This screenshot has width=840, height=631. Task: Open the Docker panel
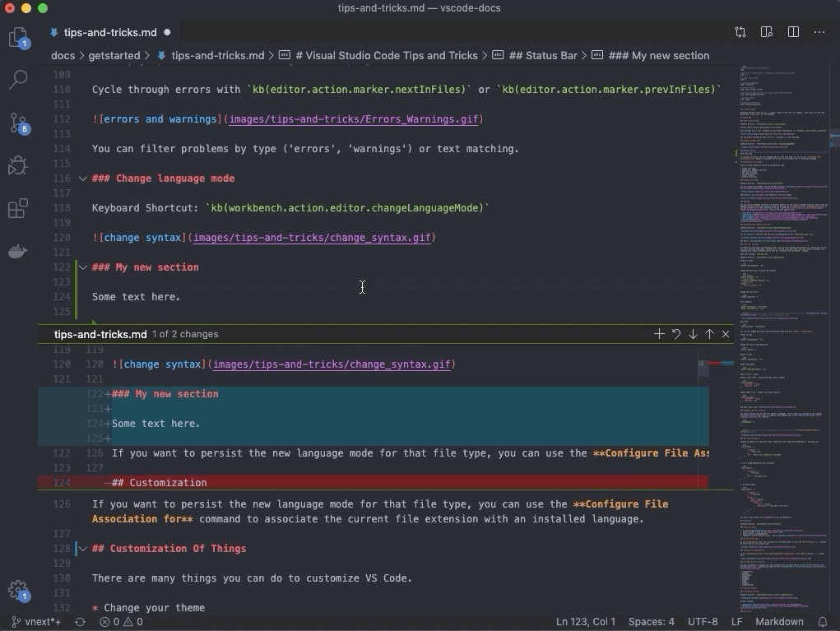coord(17,251)
